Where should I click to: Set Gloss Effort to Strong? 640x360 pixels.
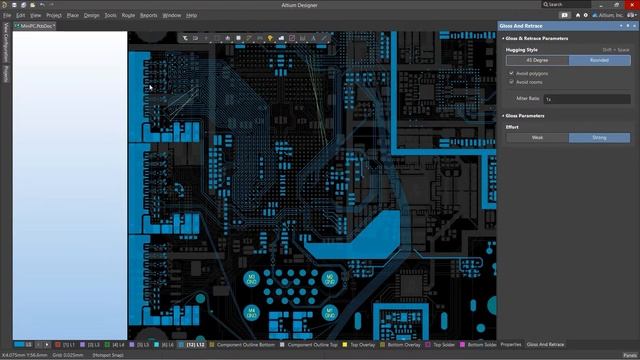click(x=600, y=138)
